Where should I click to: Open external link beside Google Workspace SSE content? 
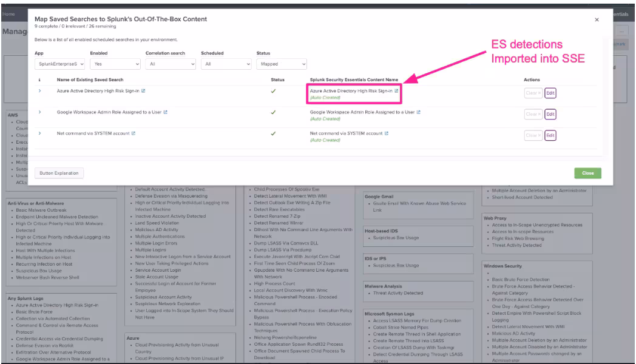tap(418, 112)
